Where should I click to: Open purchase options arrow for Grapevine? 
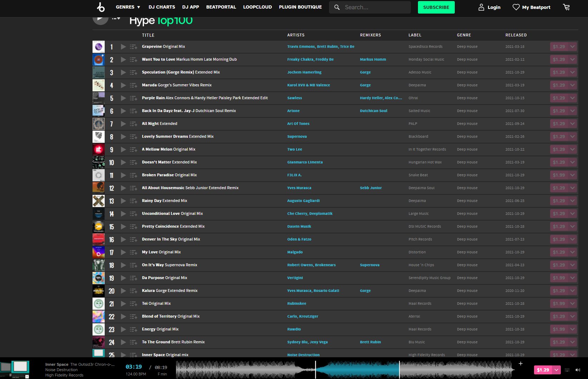click(x=573, y=47)
